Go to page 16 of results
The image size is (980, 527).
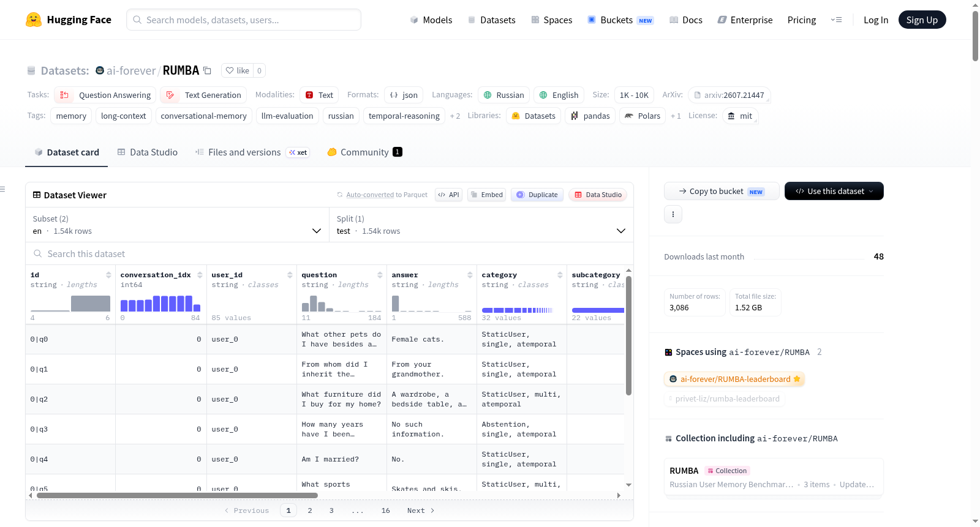(x=386, y=510)
